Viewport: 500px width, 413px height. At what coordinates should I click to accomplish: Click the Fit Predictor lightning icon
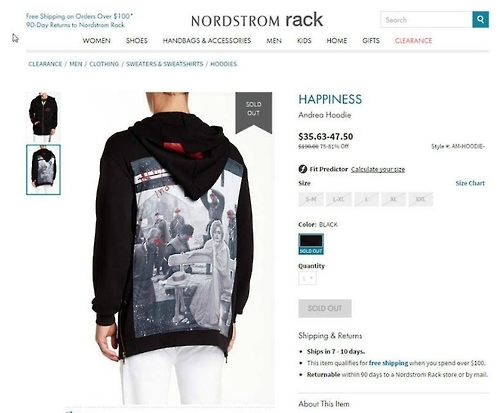303,169
